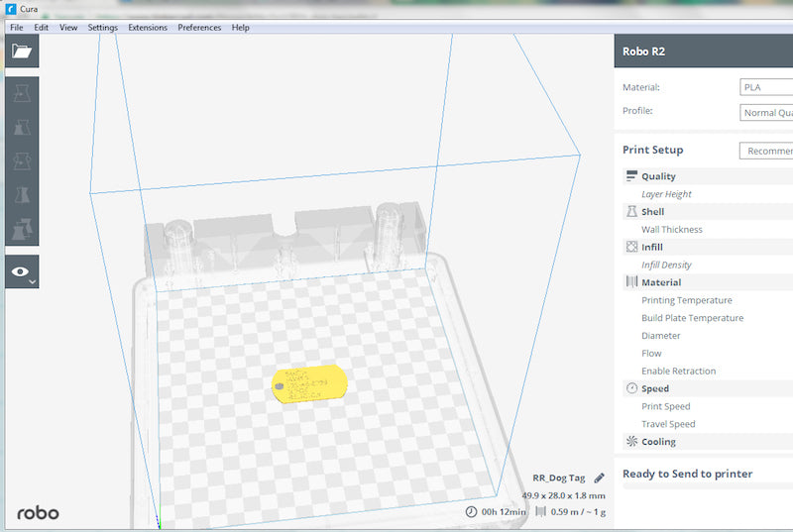
Task: Select the Scale tool in left toolbar
Action: [x=23, y=128]
